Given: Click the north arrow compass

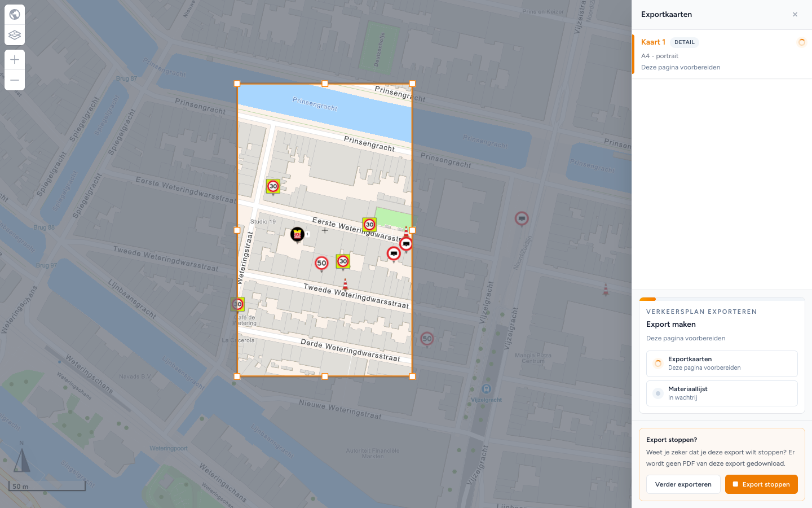Looking at the screenshot, I should coord(21,456).
